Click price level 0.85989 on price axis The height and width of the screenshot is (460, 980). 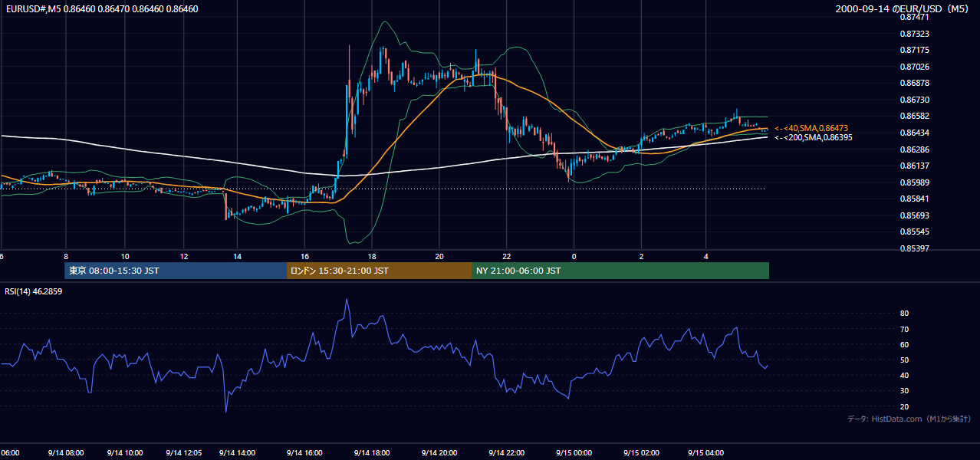915,182
